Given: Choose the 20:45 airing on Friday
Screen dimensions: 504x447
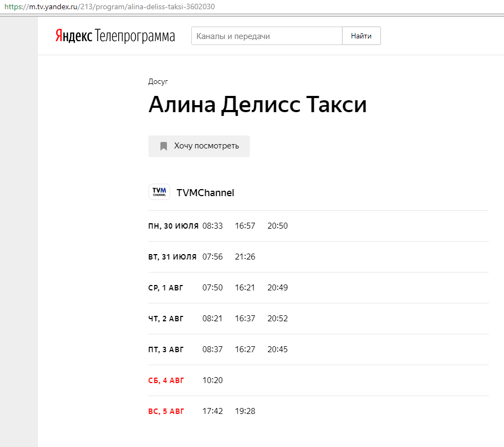Looking at the screenshot, I should pos(277,349).
